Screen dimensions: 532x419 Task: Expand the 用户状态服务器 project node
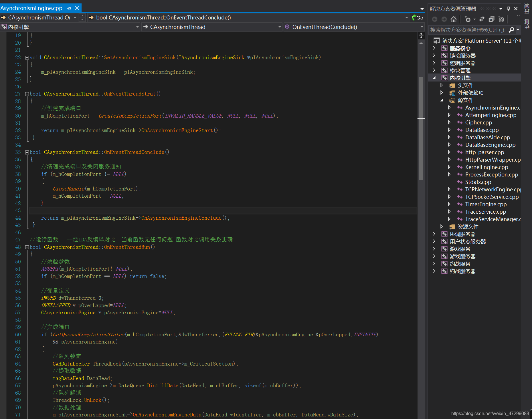[434, 241]
